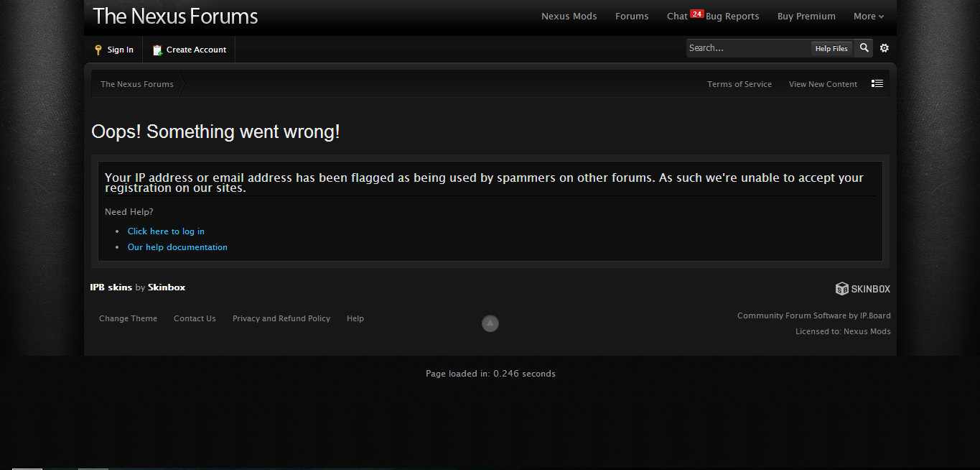This screenshot has width=980, height=470.
Task: Click into the Search input field
Action: tap(747, 48)
